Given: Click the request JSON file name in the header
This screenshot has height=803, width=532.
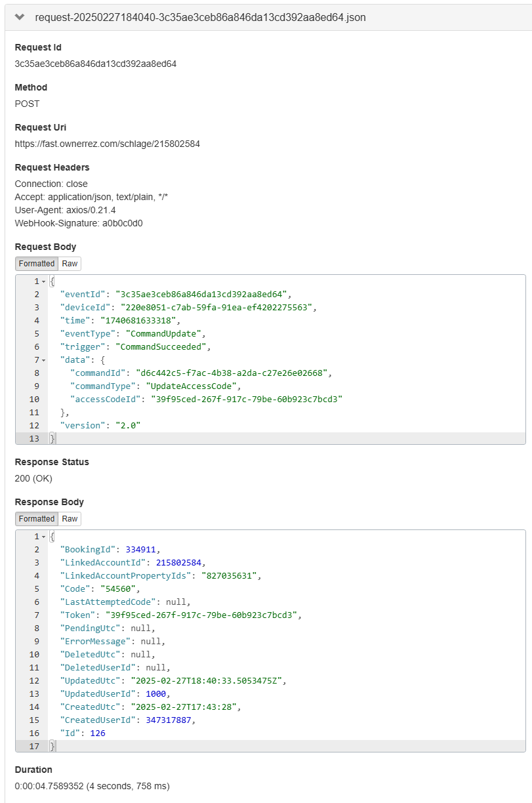Looking at the screenshot, I should click(200, 18).
